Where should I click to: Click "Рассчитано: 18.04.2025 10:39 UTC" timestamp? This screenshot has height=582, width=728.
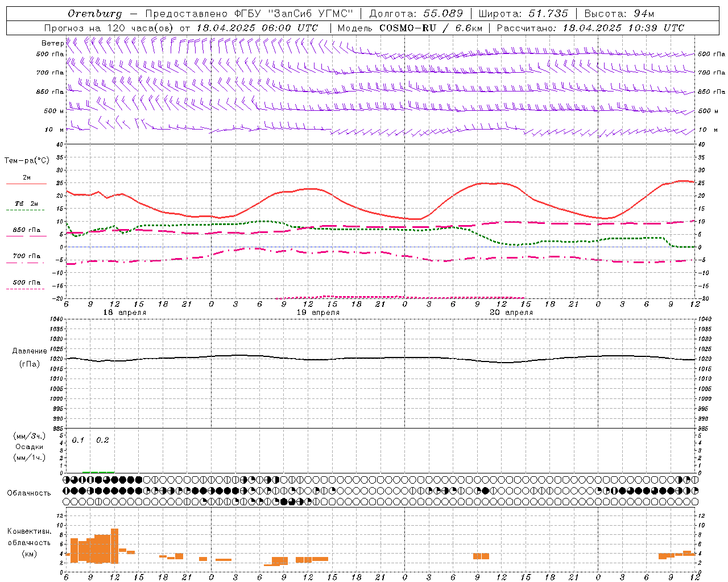(x=590, y=28)
